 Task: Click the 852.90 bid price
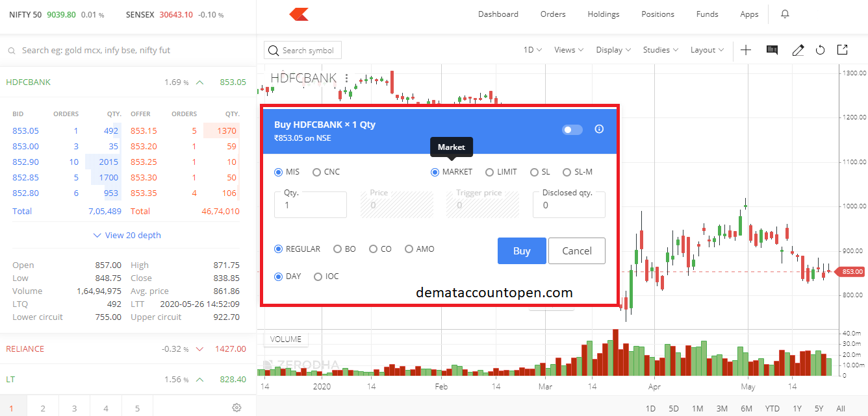25,162
